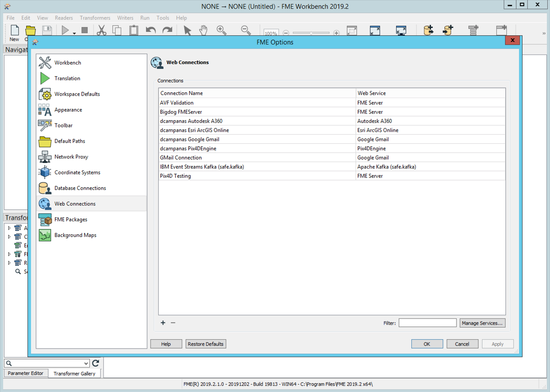The width and height of the screenshot is (550, 392).
Task: Select dcampanas Esri ArcGIS Online connection
Action: tap(332, 130)
